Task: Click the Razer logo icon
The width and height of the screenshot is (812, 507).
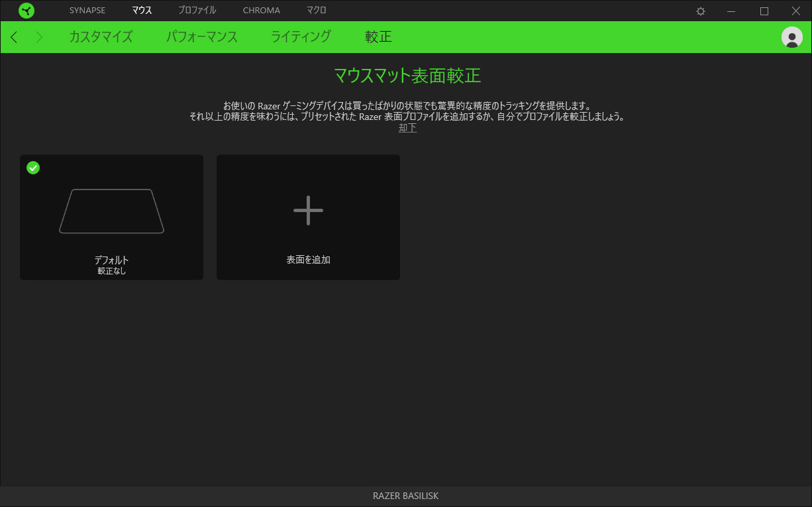Action: point(26,11)
